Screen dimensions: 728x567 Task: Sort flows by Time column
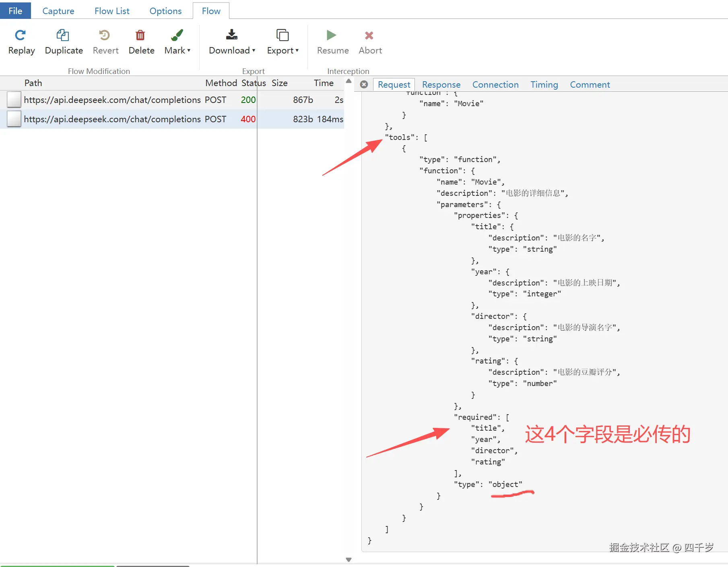coord(324,83)
